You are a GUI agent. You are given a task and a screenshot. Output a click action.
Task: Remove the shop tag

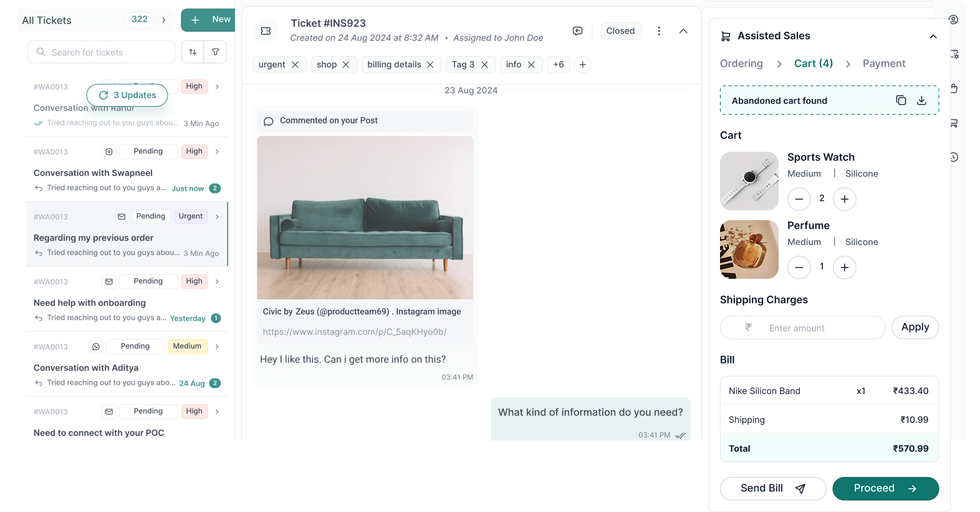tap(346, 64)
